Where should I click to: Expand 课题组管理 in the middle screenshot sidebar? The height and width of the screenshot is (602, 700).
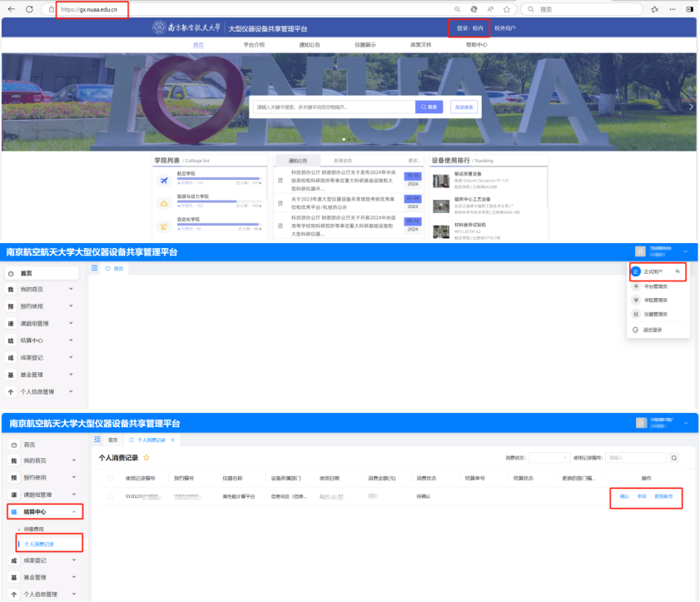pos(71,323)
